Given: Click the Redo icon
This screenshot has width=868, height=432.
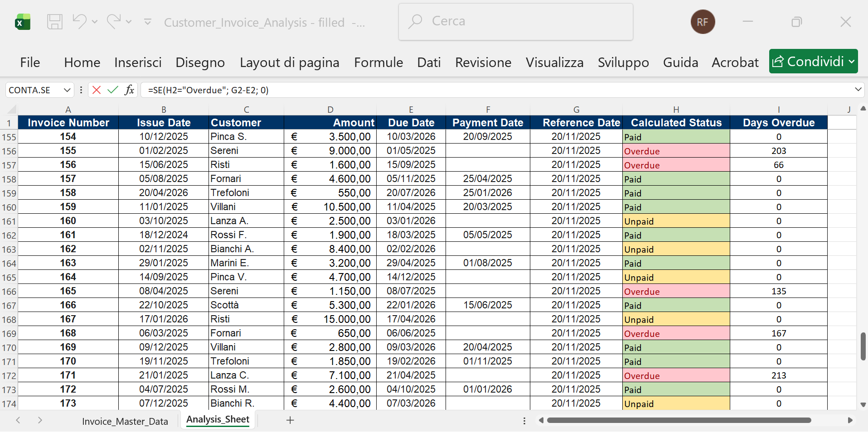Looking at the screenshot, I should coord(114,21).
